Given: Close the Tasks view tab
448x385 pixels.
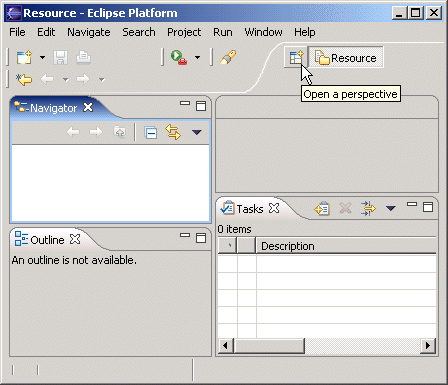Looking at the screenshot, I should coord(274,208).
